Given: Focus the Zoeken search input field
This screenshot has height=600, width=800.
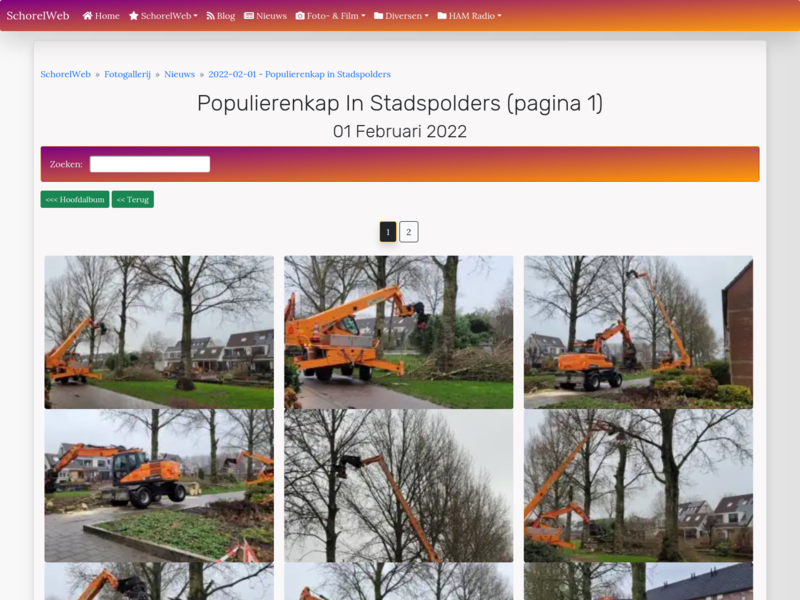Looking at the screenshot, I should (x=150, y=164).
